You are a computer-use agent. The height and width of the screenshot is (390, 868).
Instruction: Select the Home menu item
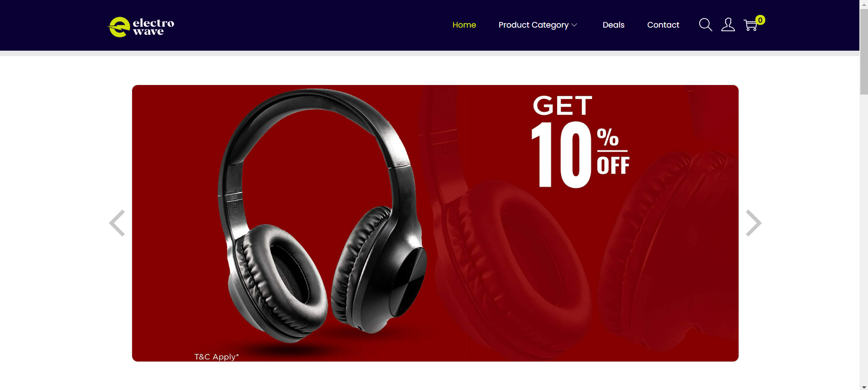point(464,25)
